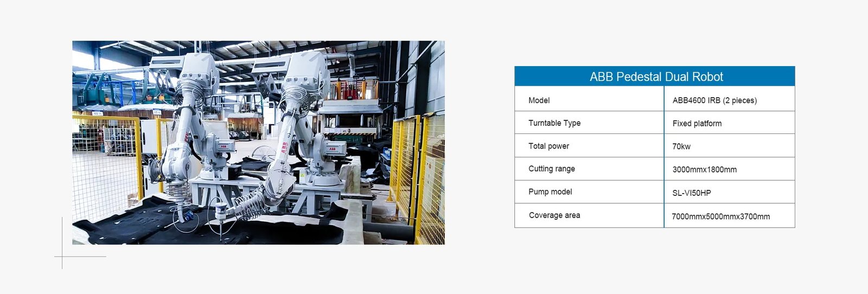Click the 7000mmx5000mmx3700mm value
868x294 pixels.
point(720,216)
